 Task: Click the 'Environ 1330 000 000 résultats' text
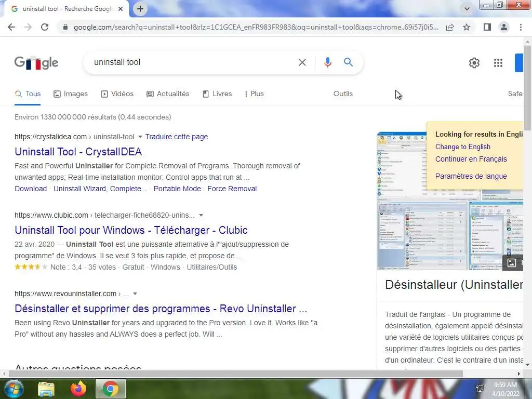click(92, 117)
